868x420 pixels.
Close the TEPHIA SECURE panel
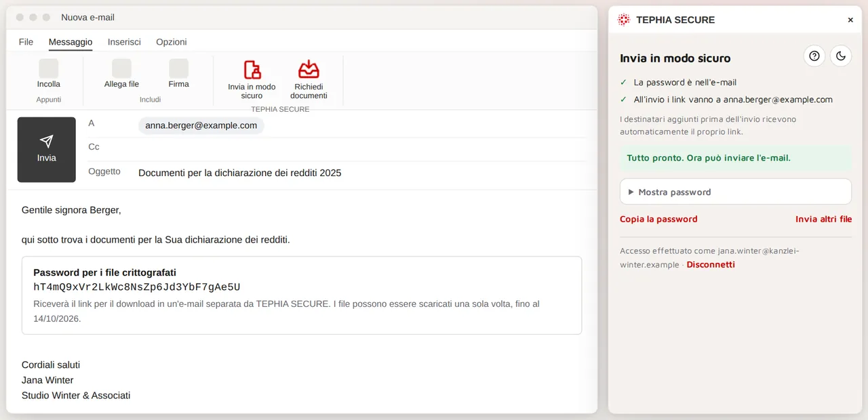coord(850,20)
